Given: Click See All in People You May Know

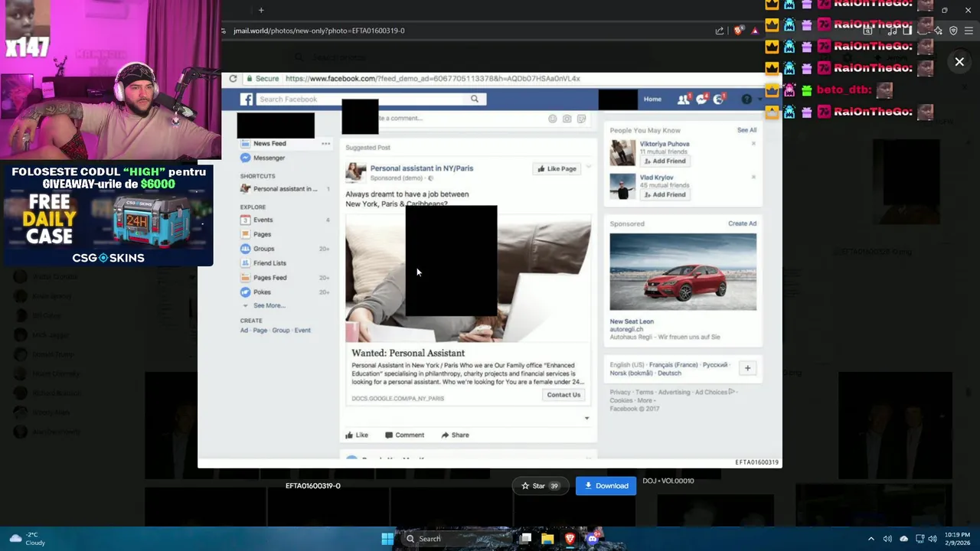Looking at the screenshot, I should (746, 131).
